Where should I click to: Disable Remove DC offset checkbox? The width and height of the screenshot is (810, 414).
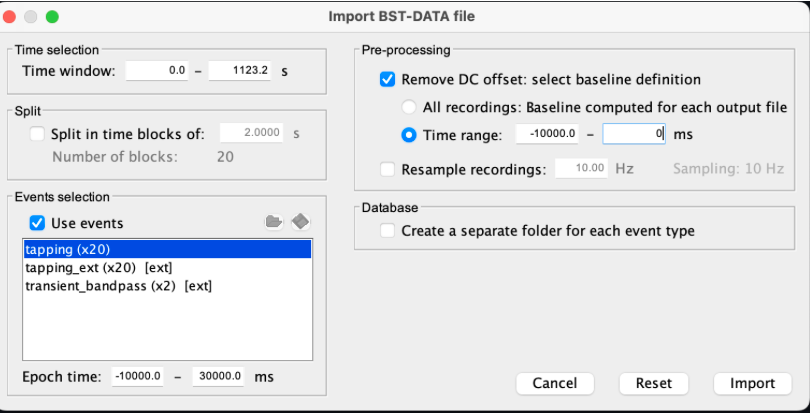(x=387, y=80)
